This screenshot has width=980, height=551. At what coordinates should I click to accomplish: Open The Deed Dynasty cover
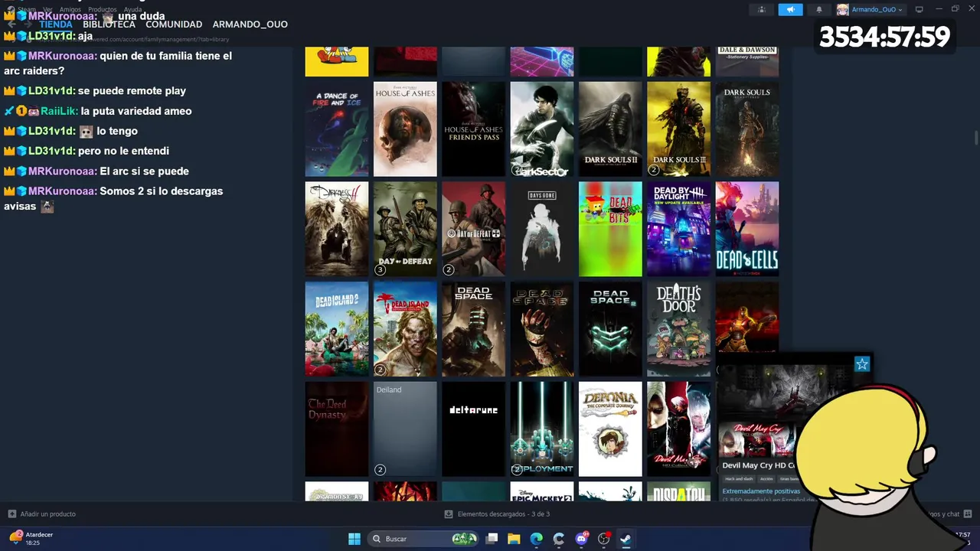coord(337,429)
